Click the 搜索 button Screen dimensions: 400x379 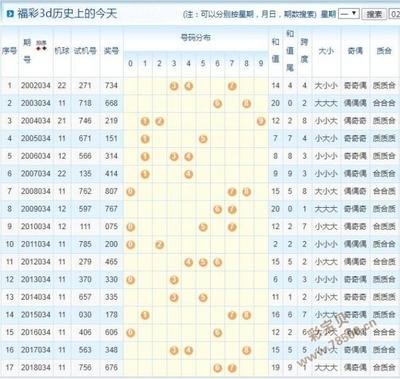click(374, 14)
